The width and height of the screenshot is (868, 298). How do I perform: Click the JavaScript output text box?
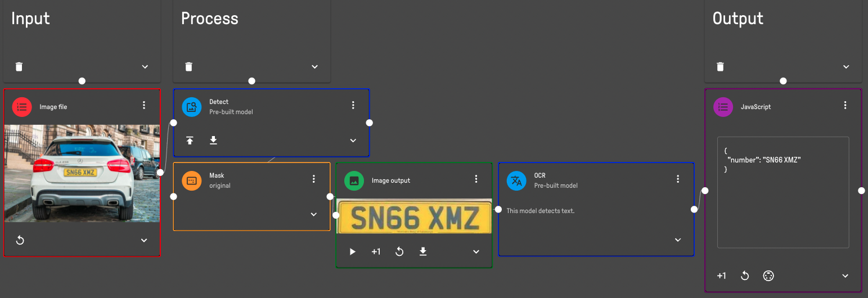tap(783, 192)
